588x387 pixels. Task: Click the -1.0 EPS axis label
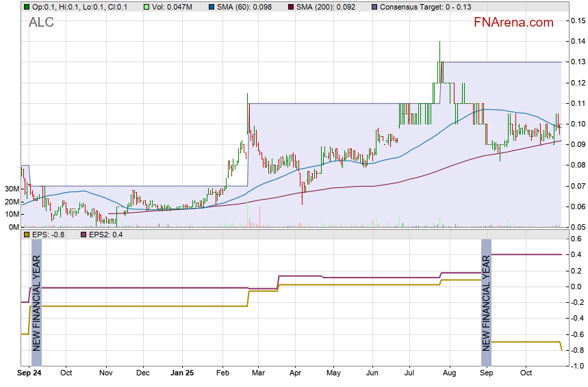coord(576,366)
